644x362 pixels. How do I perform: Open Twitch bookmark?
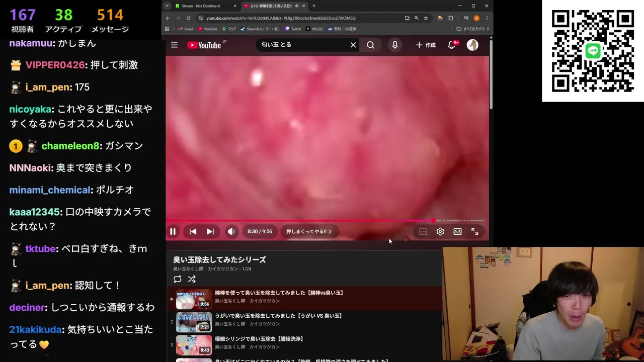click(293, 29)
